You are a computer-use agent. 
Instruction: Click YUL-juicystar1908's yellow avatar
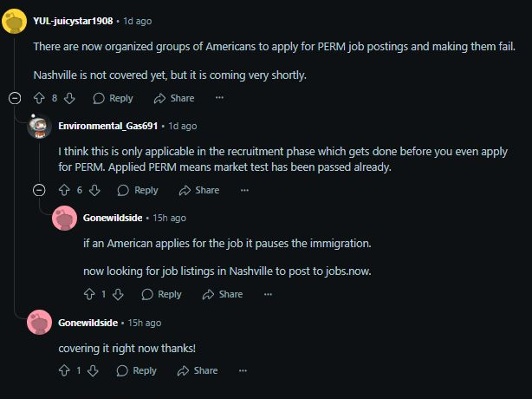click(x=15, y=21)
